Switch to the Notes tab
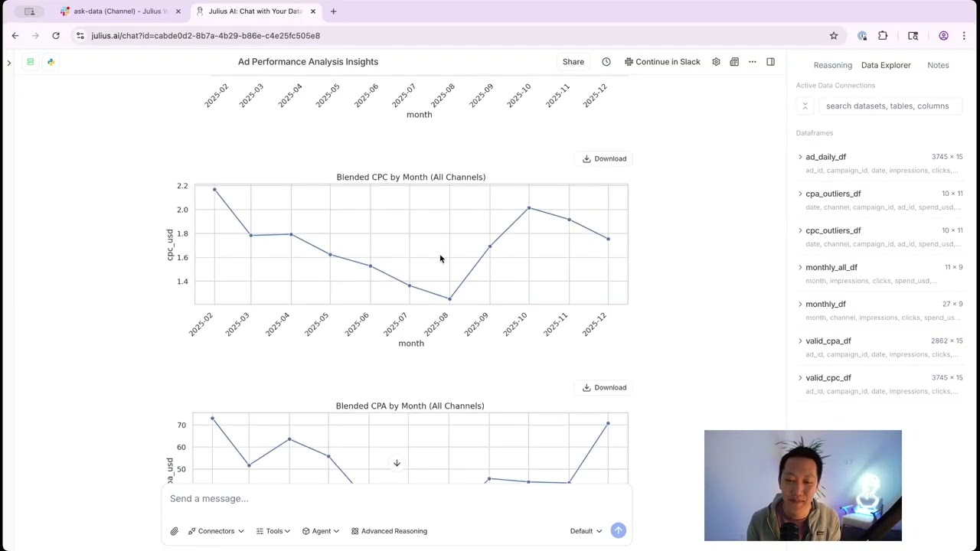This screenshot has height=551, width=980. [938, 65]
